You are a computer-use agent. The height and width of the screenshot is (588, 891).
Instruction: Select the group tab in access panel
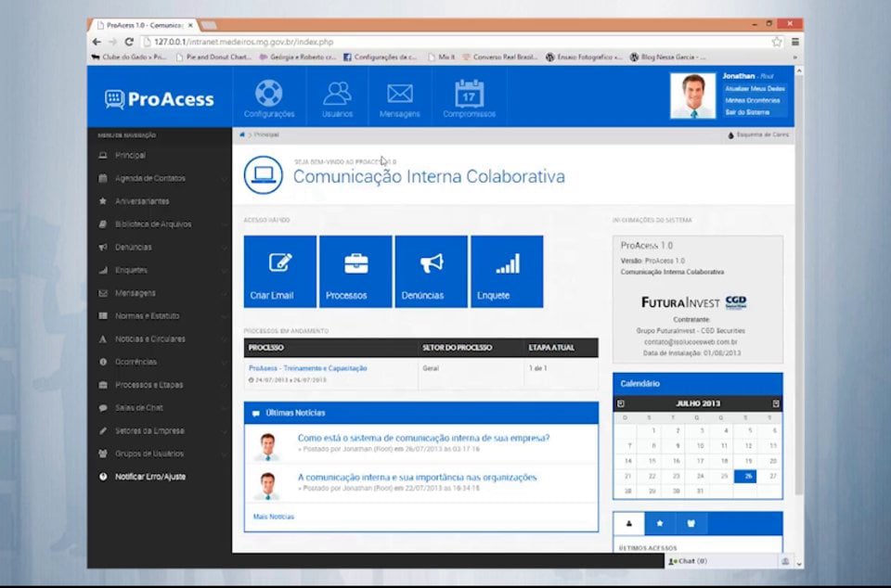click(691, 523)
